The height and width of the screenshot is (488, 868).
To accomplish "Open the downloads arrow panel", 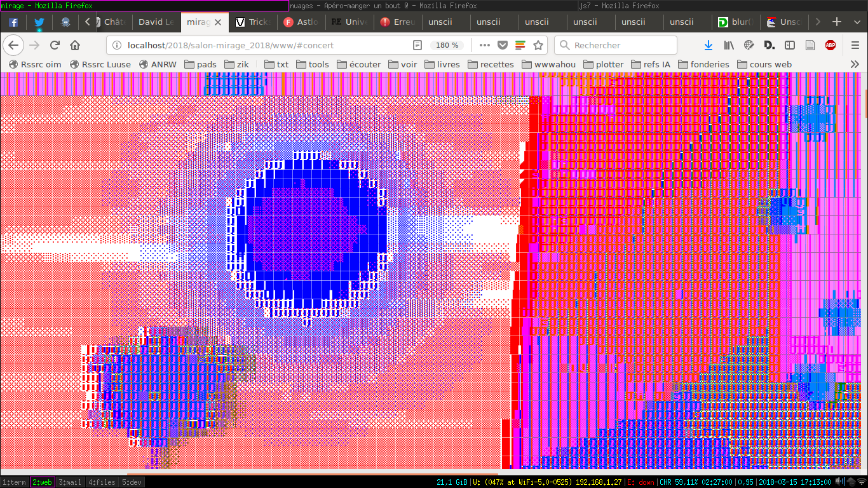I will tap(709, 45).
